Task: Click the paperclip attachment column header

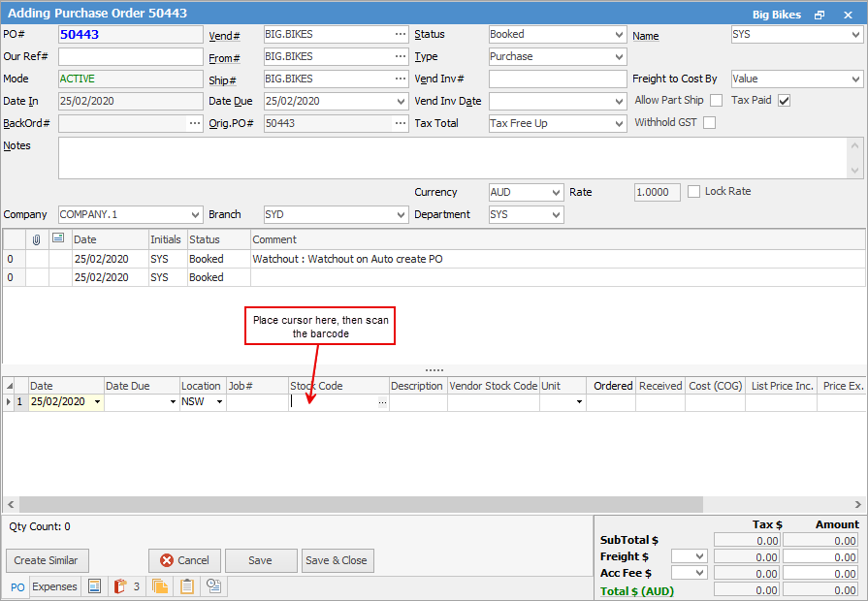Action: coord(36,239)
